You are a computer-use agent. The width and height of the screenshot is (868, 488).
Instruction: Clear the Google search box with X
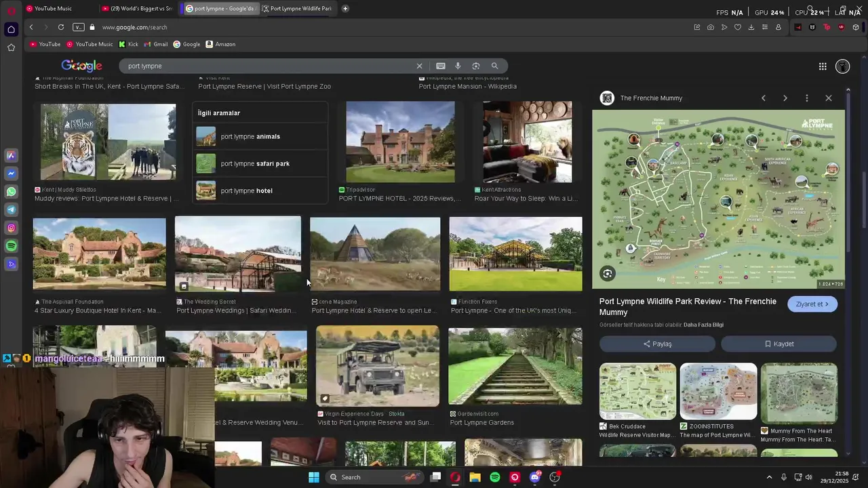pyautogui.click(x=419, y=66)
